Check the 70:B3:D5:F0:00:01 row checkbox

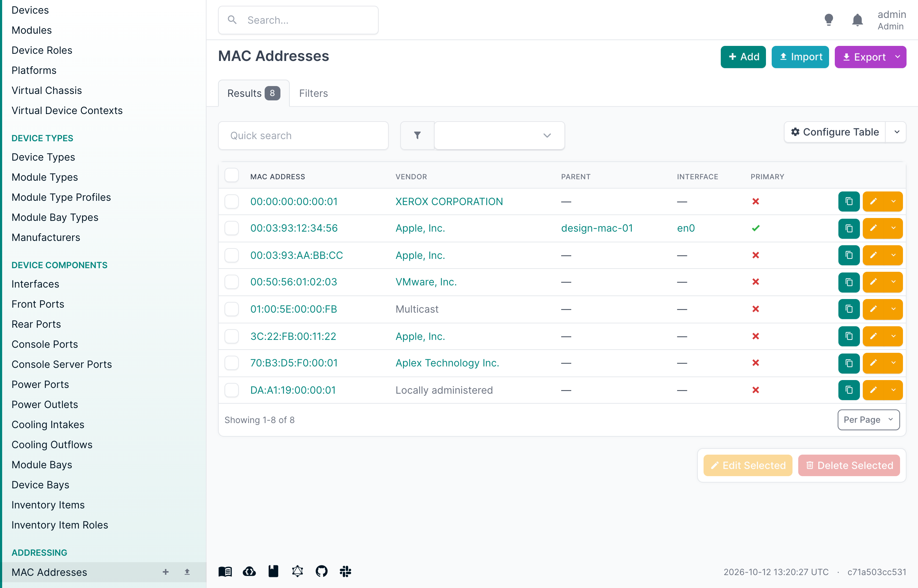pyautogui.click(x=231, y=363)
